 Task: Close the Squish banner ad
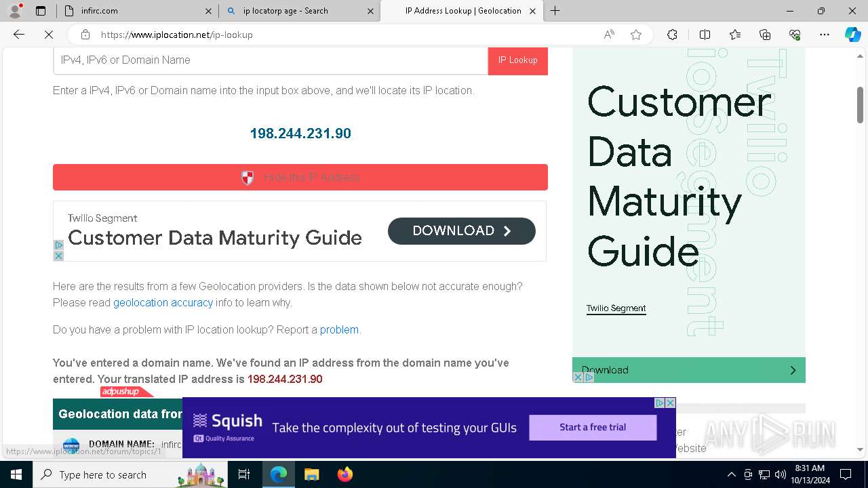pos(670,403)
